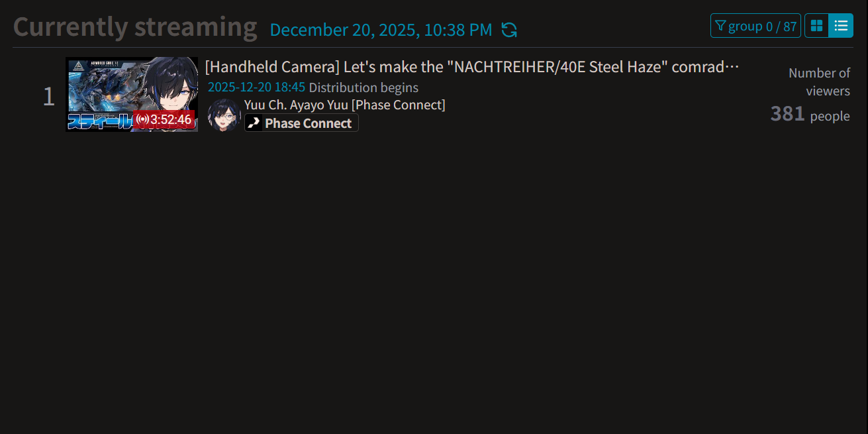Click the Distribution begins label
This screenshot has width=868, height=434.
point(363,87)
